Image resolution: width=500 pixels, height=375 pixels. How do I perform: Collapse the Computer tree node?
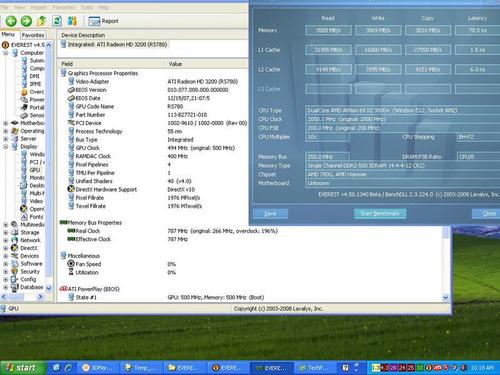(x=6, y=53)
